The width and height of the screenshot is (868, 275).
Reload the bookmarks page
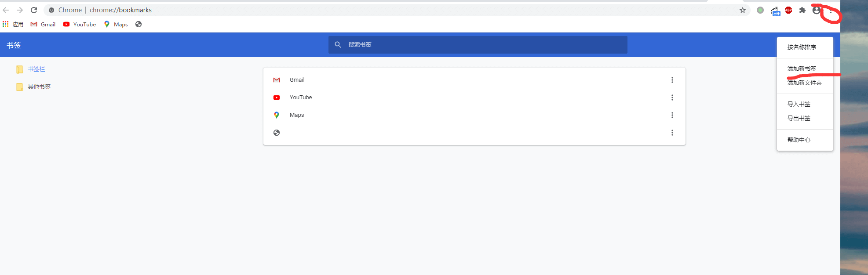click(x=34, y=10)
